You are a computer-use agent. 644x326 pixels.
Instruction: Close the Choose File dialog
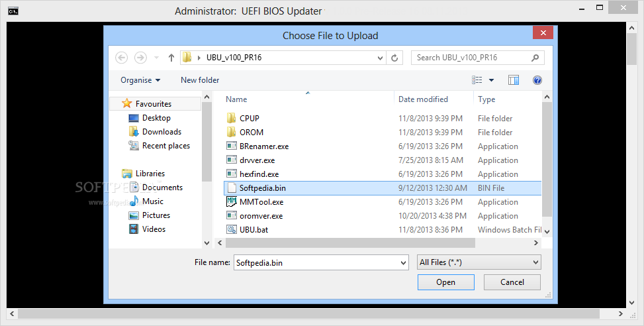(543, 33)
